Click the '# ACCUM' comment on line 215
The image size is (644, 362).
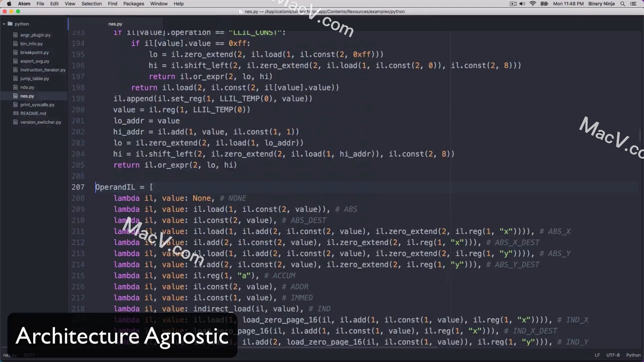(280, 276)
